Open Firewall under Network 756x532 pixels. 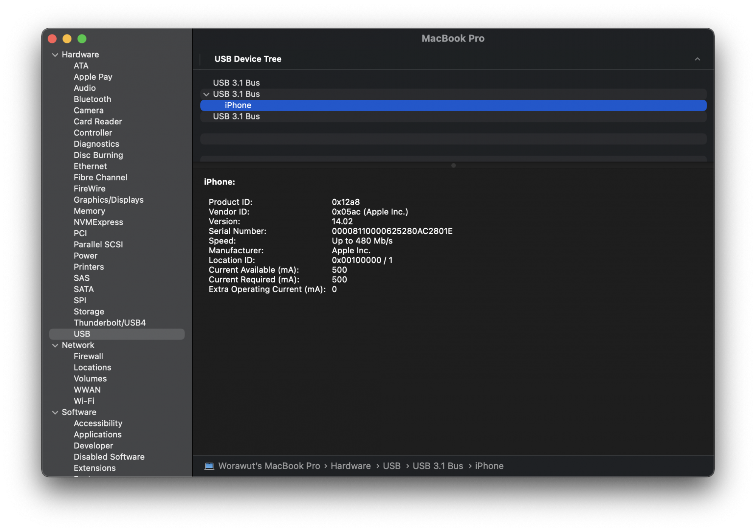pyautogui.click(x=88, y=356)
